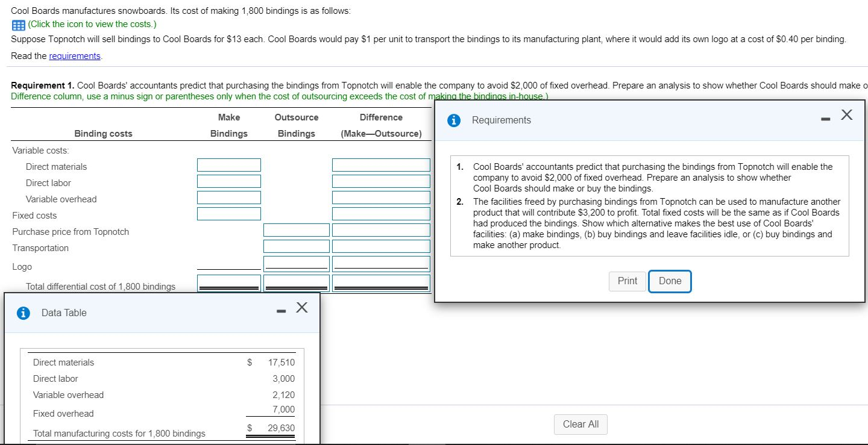Image resolution: width=868 pixels, height=445 pixels.
Task: Click the Direct labor Make Bindings input field
Action: pyautogui.click(x=229, y=181)
